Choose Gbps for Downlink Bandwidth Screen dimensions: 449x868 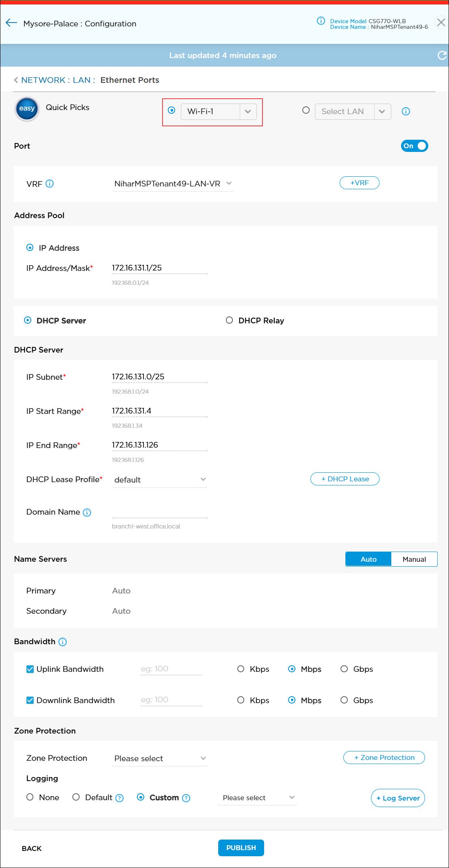tap(344, 700)
